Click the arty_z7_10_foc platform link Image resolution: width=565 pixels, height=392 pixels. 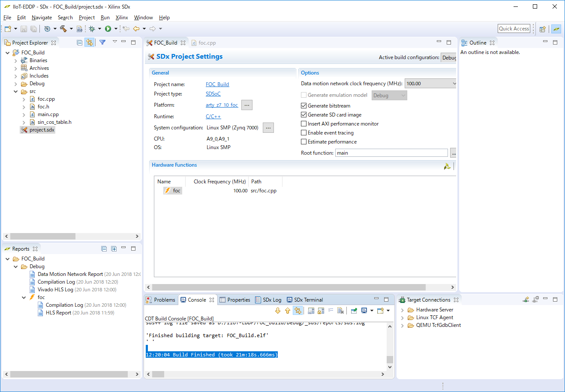coord(222,105)
